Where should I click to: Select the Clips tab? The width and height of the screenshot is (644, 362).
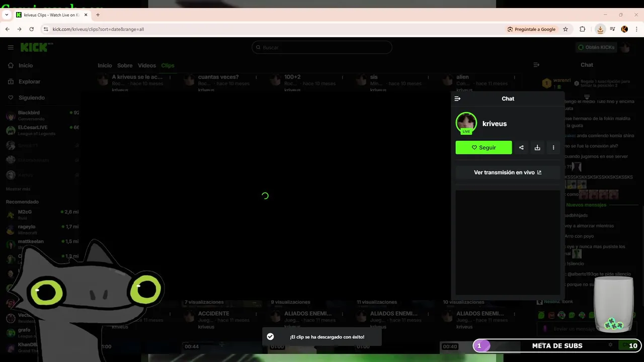point(168,65)
